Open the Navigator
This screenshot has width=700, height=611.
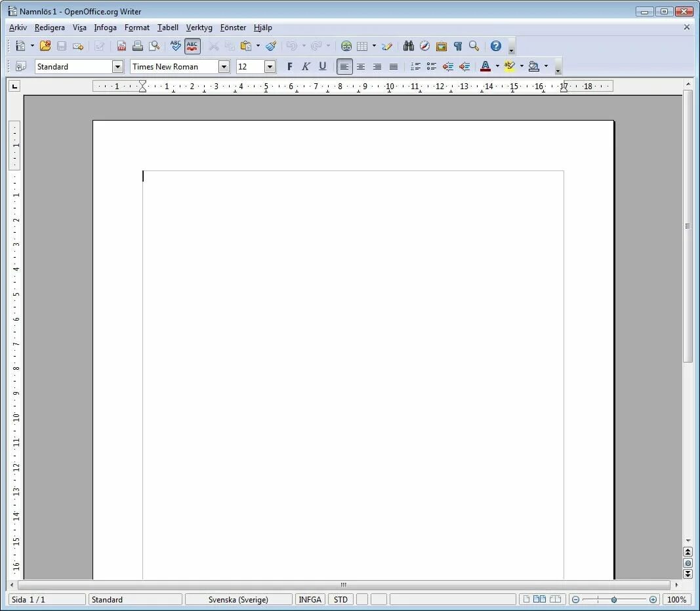tap(424, 46)
